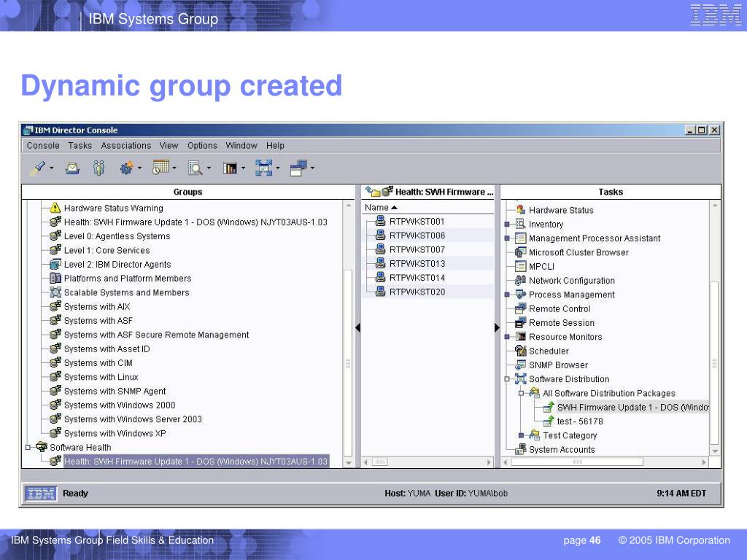This screenshot has width=747, height=560.
Task: Open dropdown arrow beside Scheduler toolbar icon
Action: tap(174, 168)
